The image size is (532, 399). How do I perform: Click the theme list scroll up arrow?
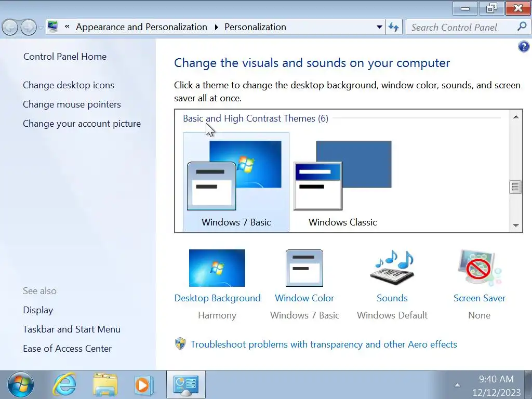pos(516,117)
